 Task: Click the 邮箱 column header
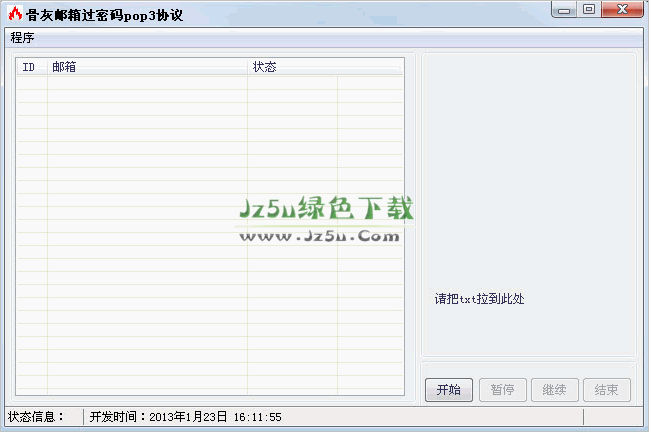(x=147, y=67)
